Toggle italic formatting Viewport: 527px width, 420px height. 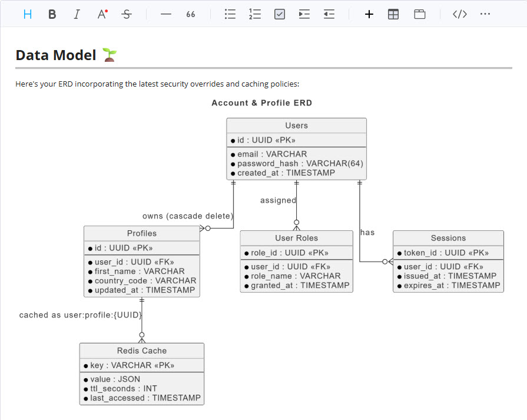click(x=77, y=14)
